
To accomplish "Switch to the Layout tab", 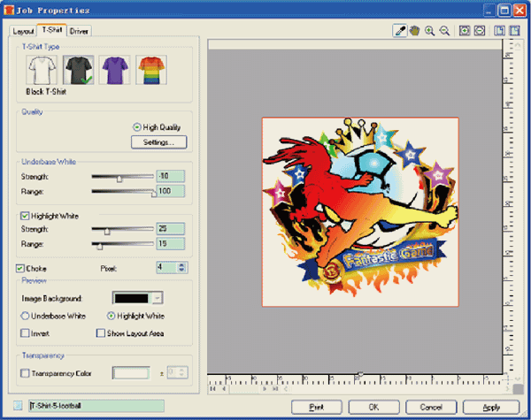I will (x=24, y=30).
